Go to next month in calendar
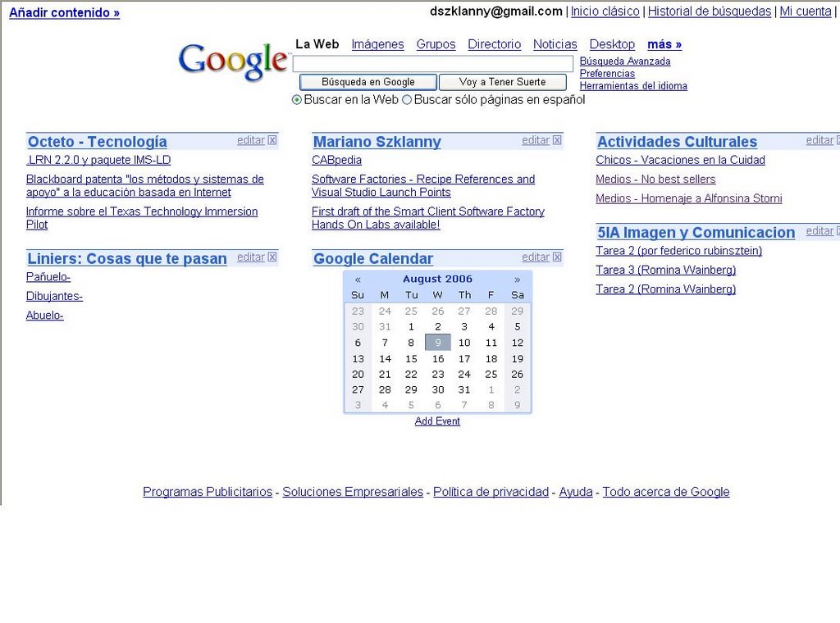This screenshot has width=840, height=623. pyautogui.click(x=517, y=280)
